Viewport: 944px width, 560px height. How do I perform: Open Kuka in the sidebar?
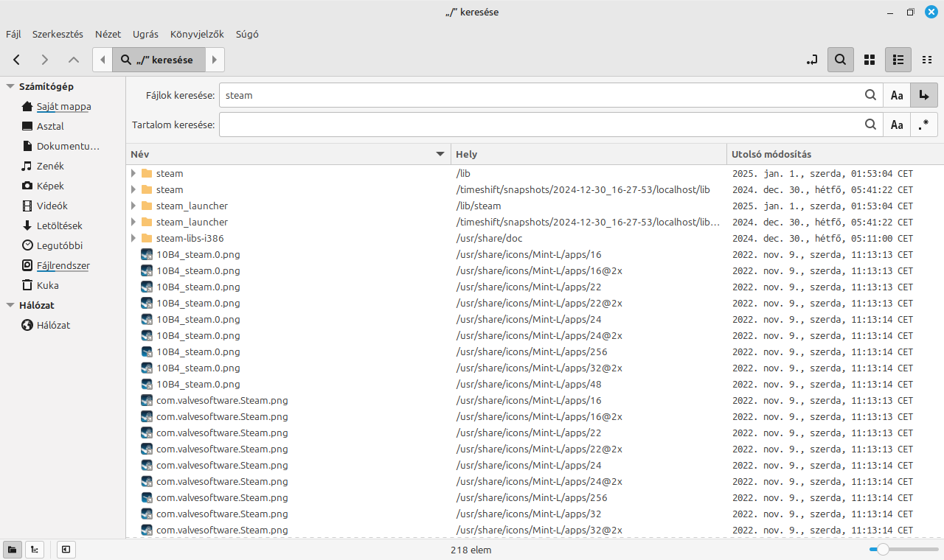(x=47, y=285)
